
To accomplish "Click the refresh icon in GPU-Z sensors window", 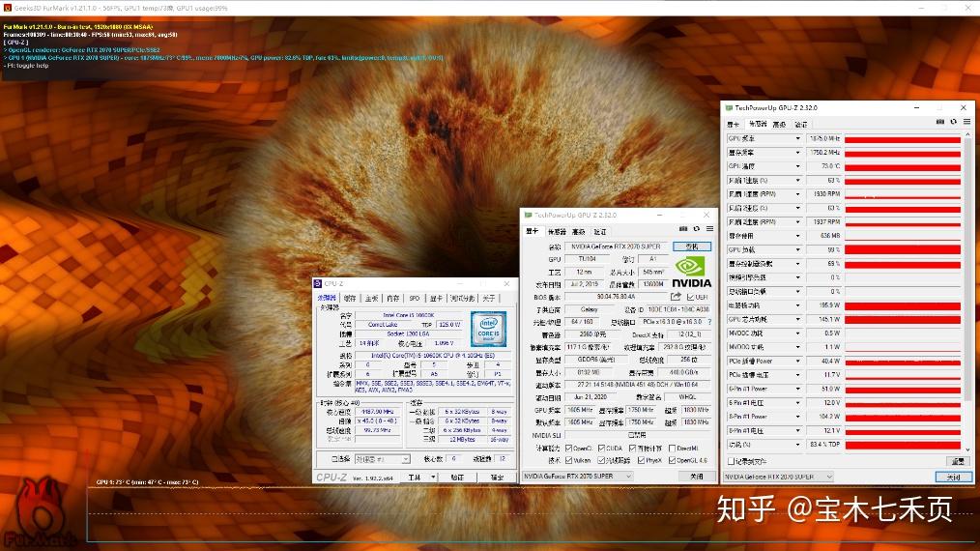I will pyautogui.click(x=953, y=122).
